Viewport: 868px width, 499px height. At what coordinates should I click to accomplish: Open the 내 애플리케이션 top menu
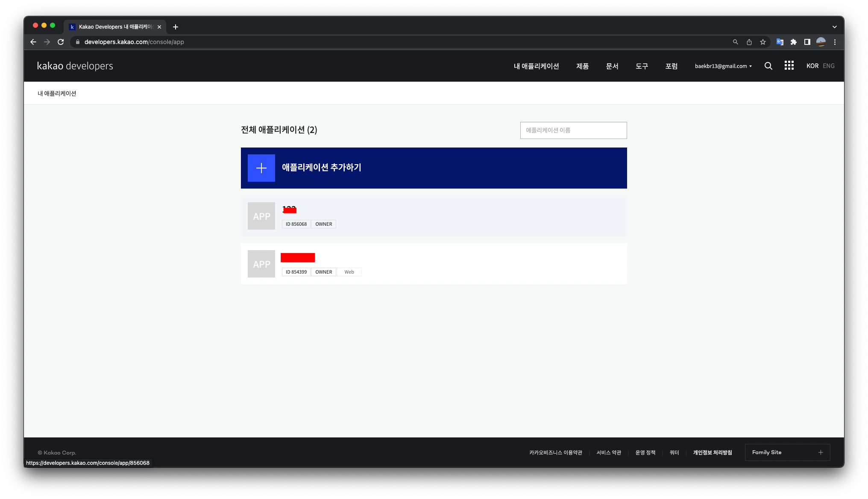coord(536,66)
